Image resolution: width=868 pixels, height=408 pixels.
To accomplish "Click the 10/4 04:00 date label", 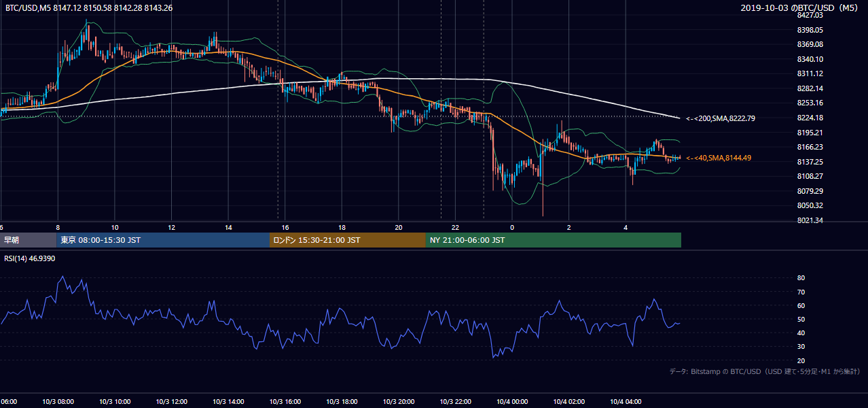I will click(x=626, y=401).
